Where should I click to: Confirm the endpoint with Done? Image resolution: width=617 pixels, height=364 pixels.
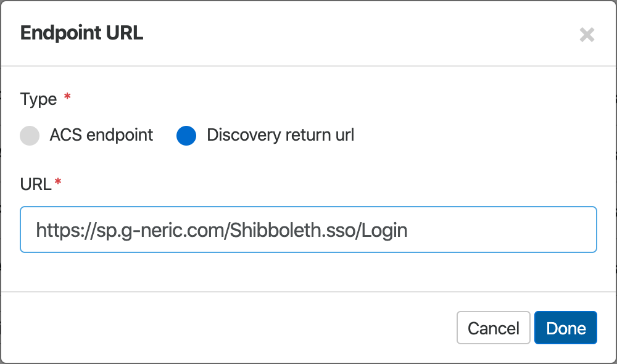(x=565, y=328)
